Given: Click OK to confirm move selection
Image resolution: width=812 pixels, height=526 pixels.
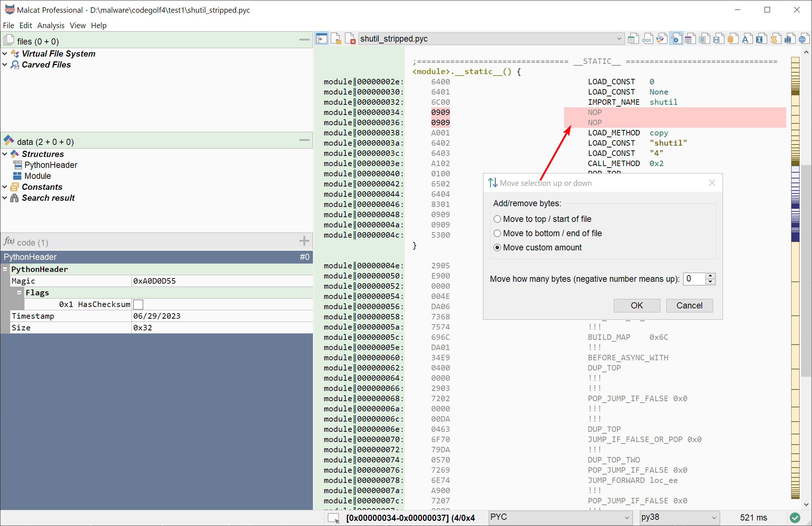Looking at the screenshot, I should point(637,305).
